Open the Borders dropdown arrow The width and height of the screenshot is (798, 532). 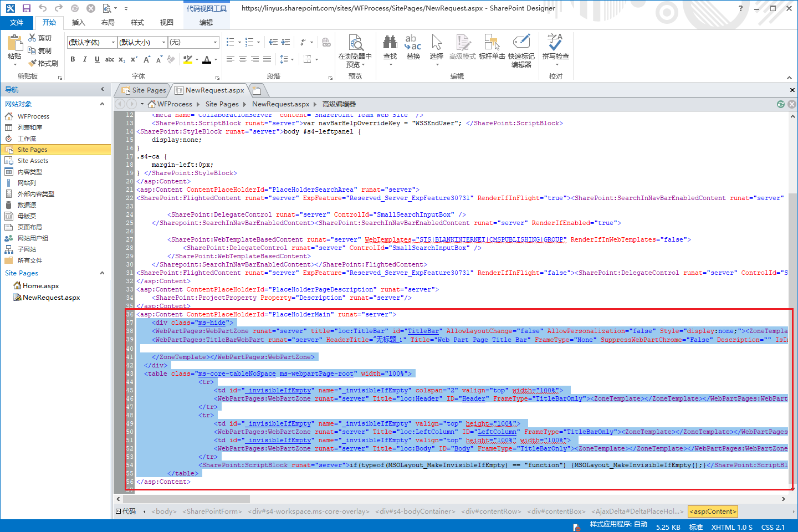point(316,59)
